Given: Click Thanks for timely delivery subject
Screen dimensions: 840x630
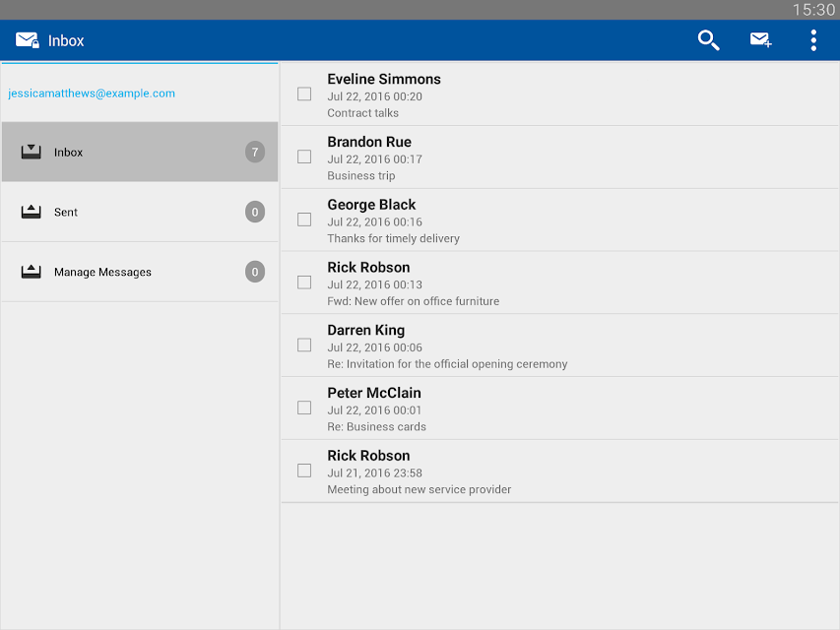Looking at the screenshot, I should pyautogui.click(x=393, y=238).
